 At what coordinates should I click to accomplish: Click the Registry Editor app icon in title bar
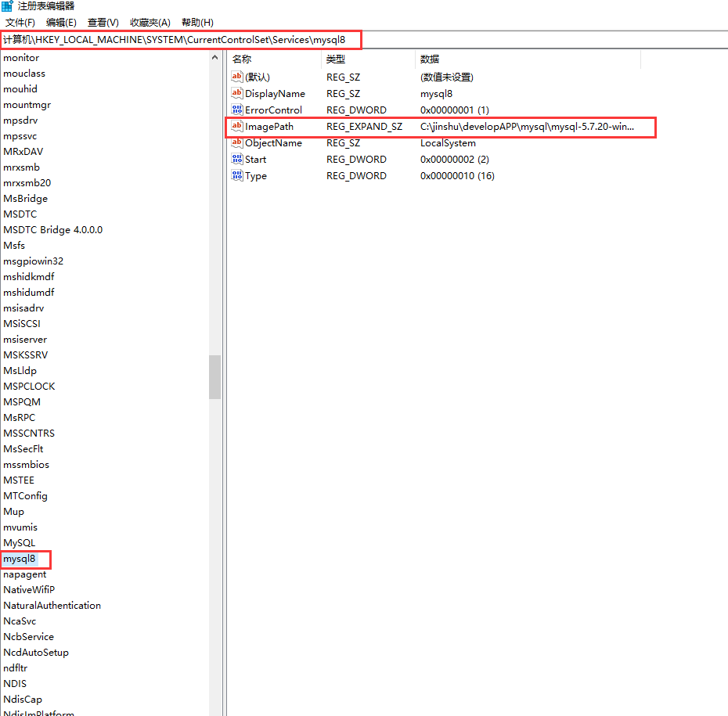pos(7,6)
